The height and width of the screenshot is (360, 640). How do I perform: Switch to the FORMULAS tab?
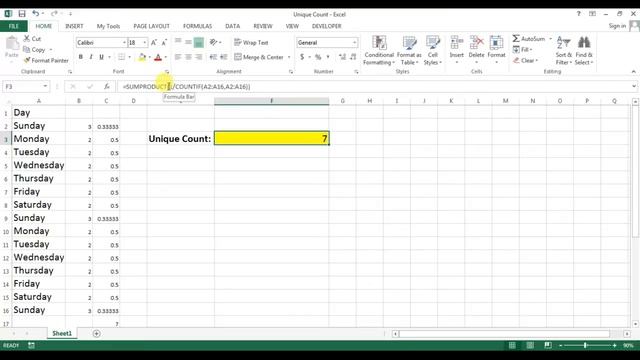[197, 26]
